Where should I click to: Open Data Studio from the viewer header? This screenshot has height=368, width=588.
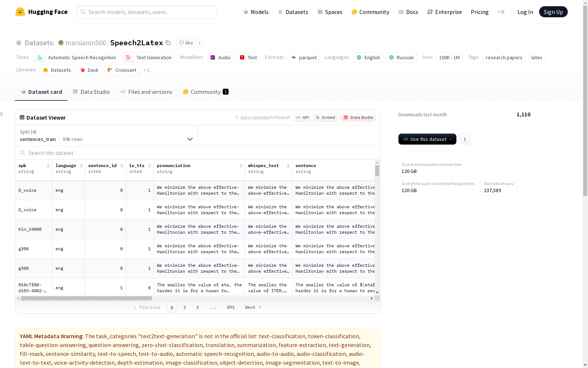tap(358, 117)
